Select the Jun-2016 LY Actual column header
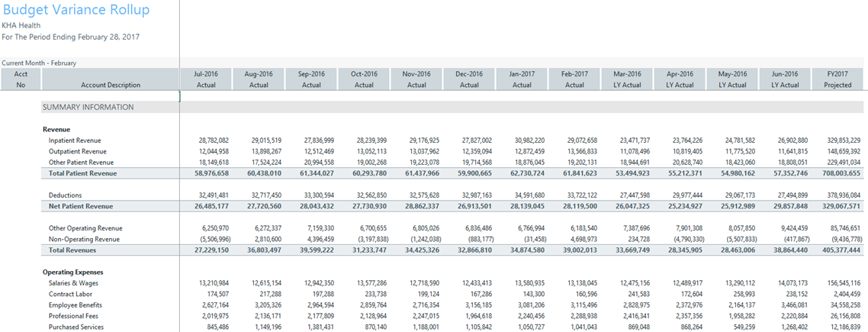The width and height of the screenshot is (868, 332). pos(785,79)
